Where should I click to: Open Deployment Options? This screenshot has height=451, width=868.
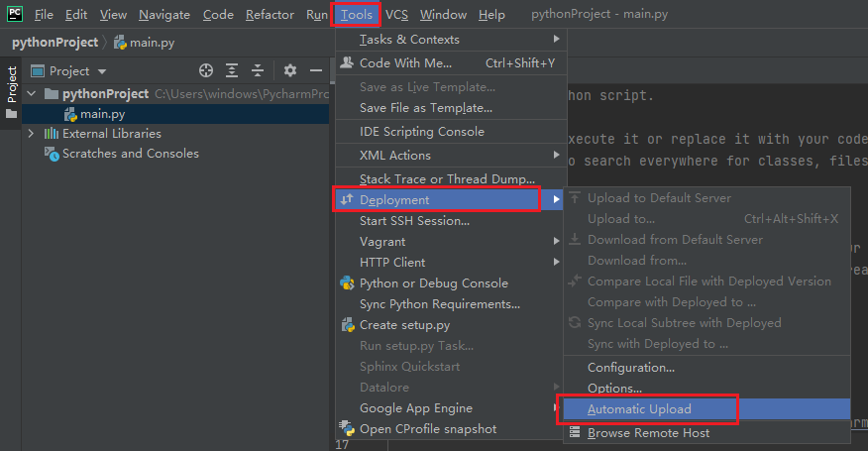coord(706,388)
